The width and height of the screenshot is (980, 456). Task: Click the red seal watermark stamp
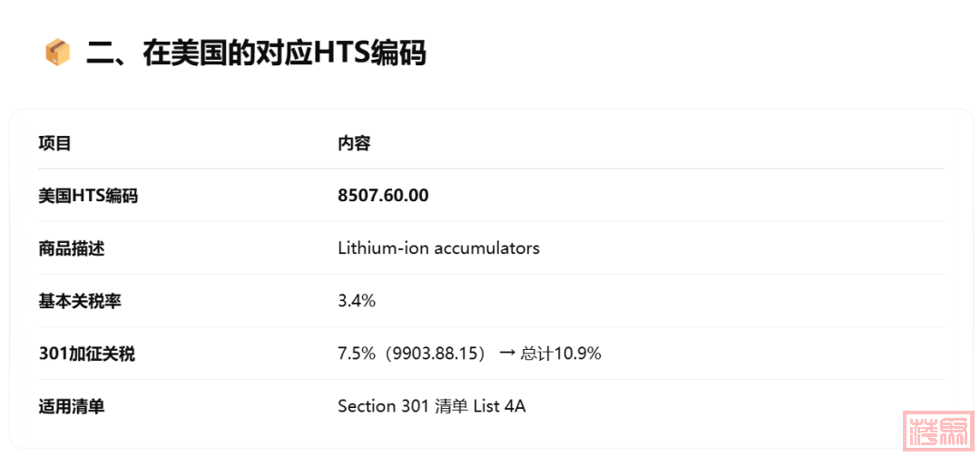point(939,431)
